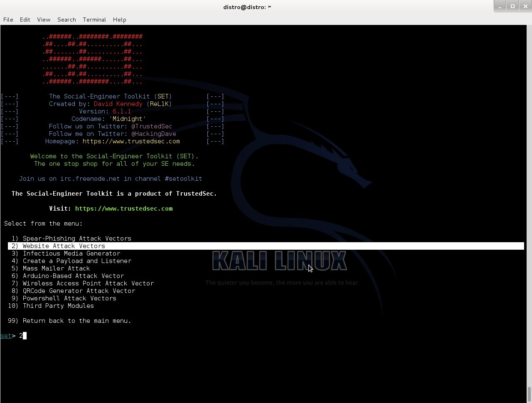Click 'The one stop shop' line

tap(114, 164)
